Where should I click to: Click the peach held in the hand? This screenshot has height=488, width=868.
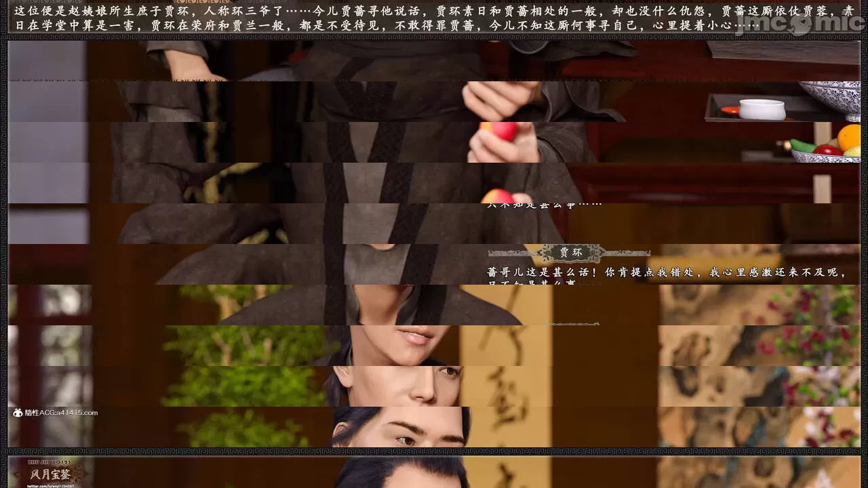pyautogui.click(x=498, y=131)
